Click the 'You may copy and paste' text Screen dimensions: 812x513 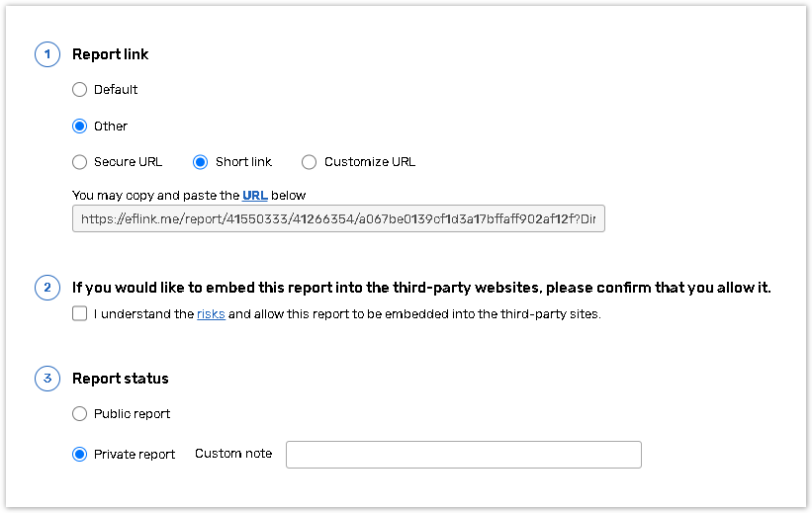coord(156,196)
